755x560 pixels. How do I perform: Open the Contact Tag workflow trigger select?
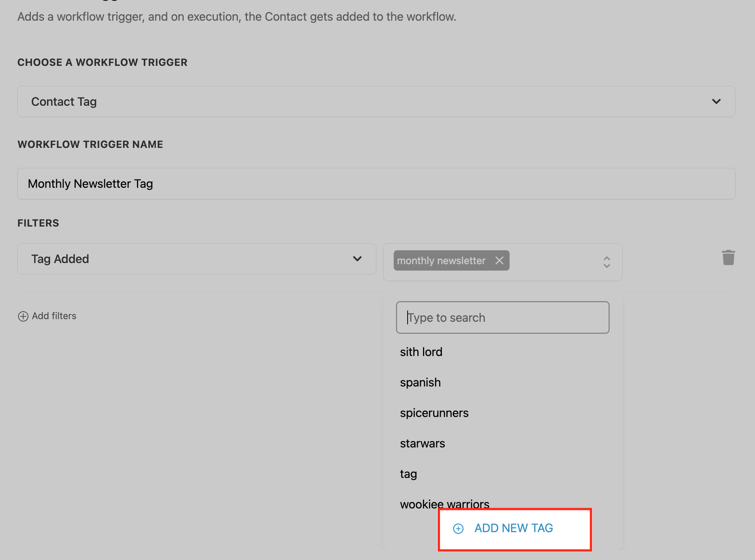(376, 102)
